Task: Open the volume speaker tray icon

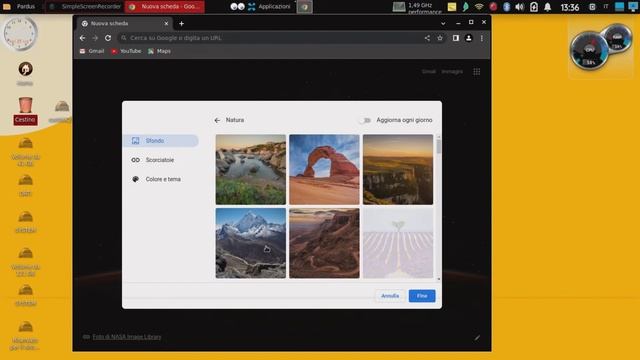Action: pyautogui.click(x=520, y=7)
